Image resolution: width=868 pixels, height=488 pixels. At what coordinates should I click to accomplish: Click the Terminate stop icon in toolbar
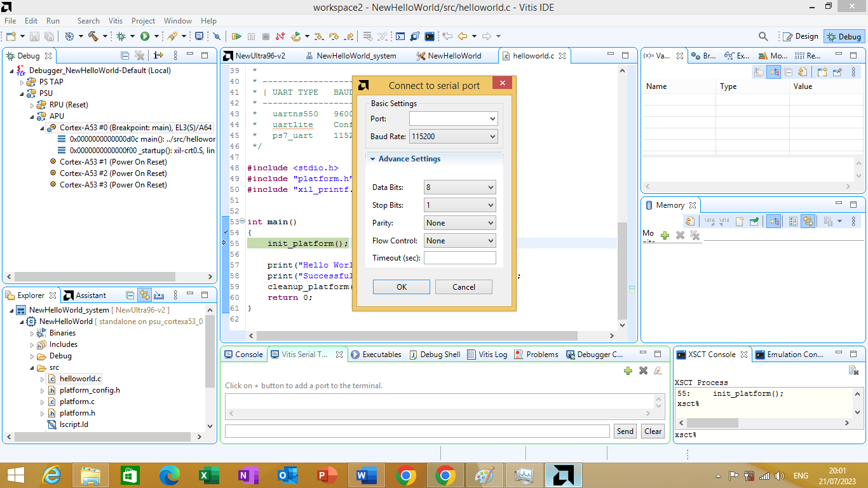pyautogui.click(x=266, y=36)
